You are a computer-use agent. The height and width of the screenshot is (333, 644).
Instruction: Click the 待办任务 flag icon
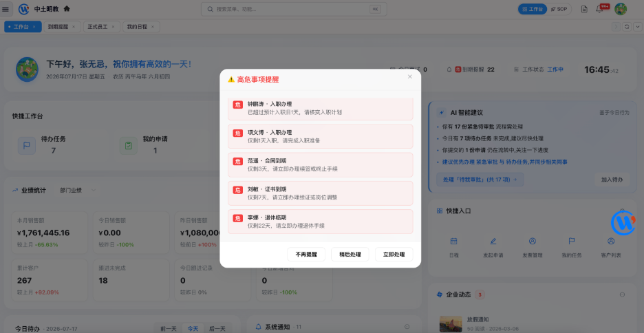[x=27, y=145]
